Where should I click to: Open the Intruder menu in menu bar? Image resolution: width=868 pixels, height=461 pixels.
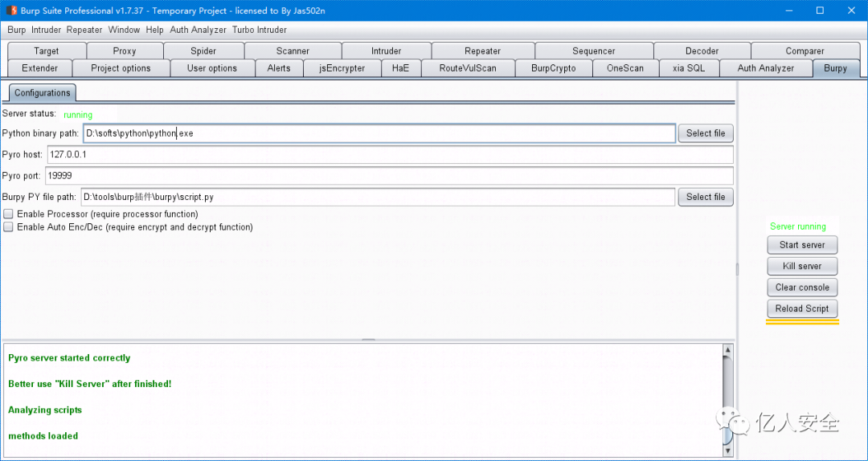click(x=46, y=30)
